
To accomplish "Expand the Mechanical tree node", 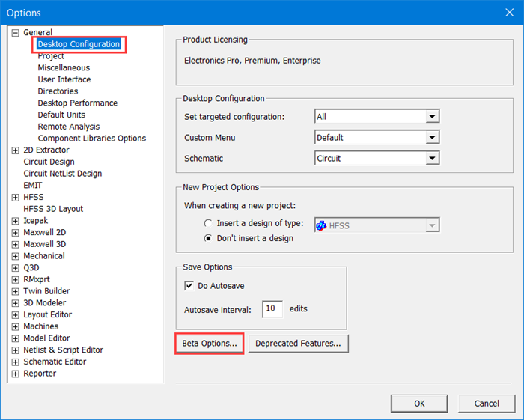I will (x=16, y=256).
